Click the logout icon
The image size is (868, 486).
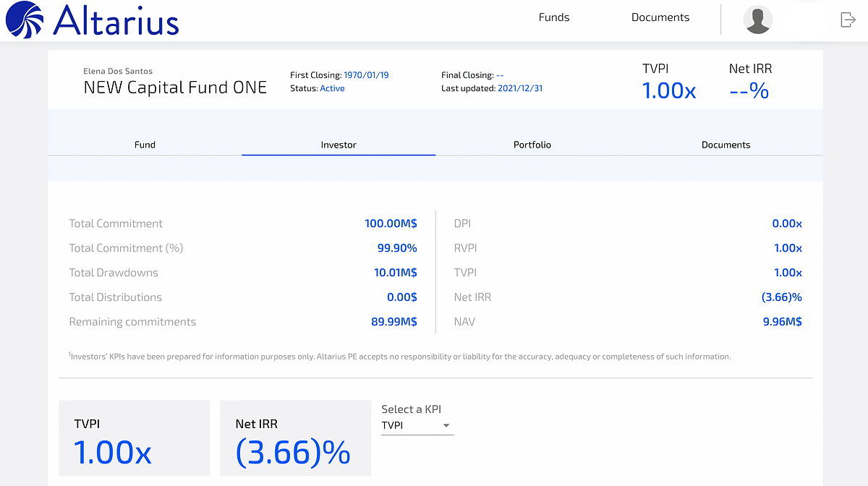click(x=848, y=20)
